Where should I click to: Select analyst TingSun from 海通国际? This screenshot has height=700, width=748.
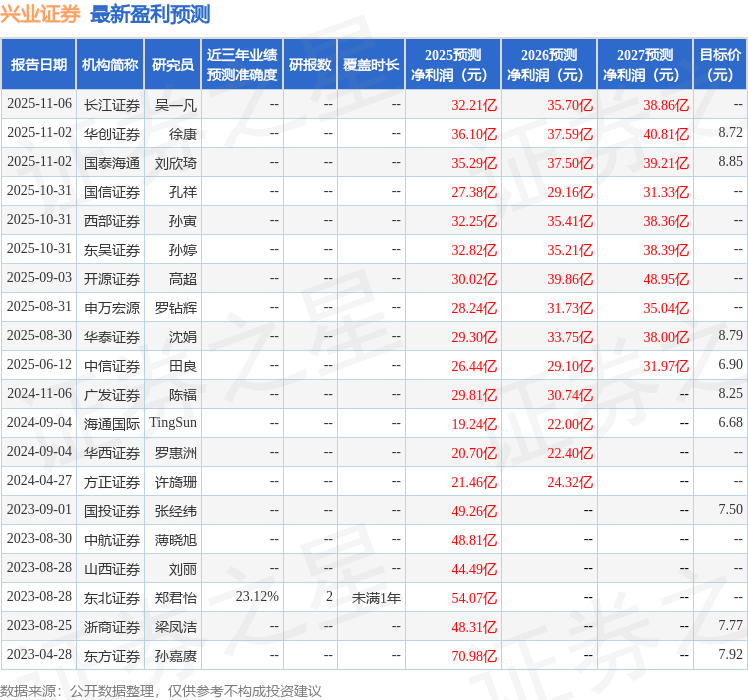[x=173, y=424]
